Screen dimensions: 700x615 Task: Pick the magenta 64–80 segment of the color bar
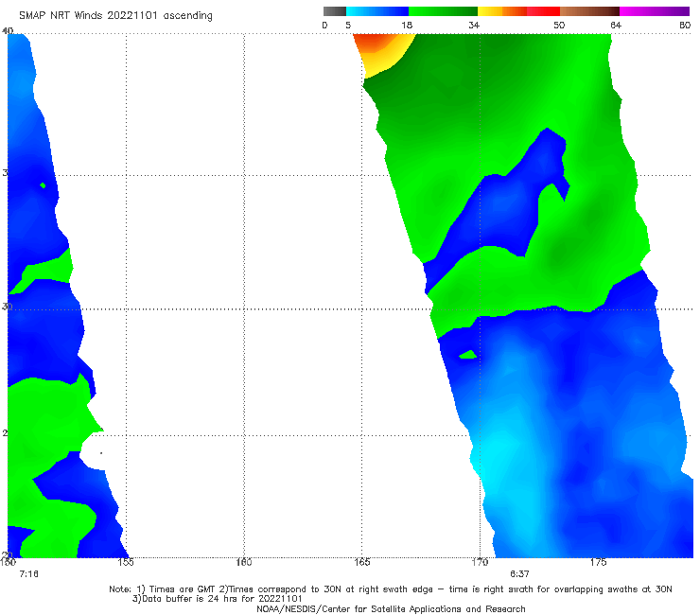tap(655, 11)
